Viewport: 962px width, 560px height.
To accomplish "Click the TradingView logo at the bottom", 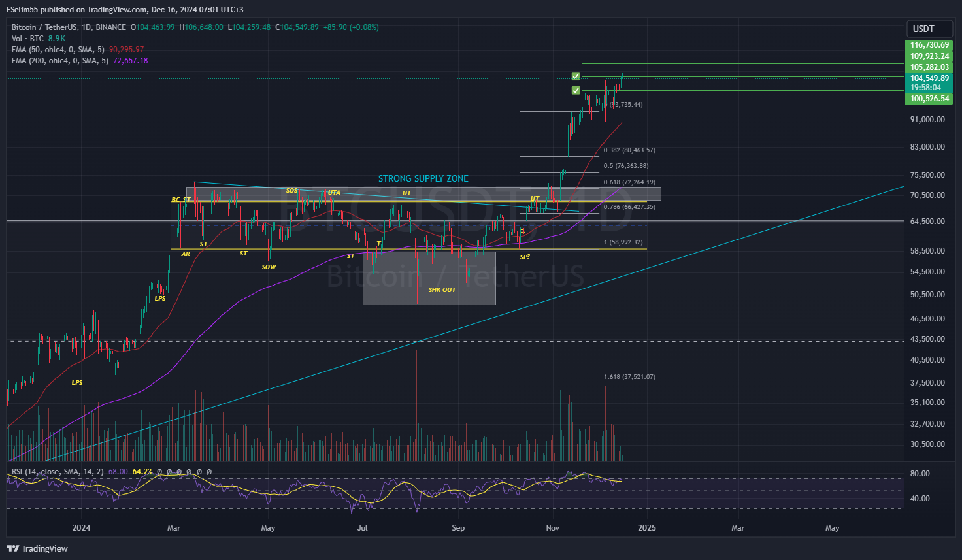I will tap(37, 548).
